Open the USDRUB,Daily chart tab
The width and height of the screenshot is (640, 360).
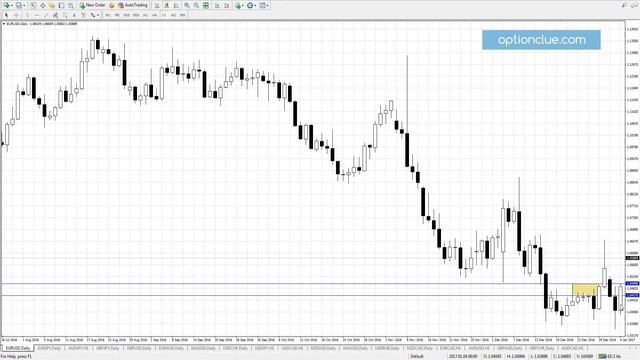pyautogui.click(x=387, y=348)
